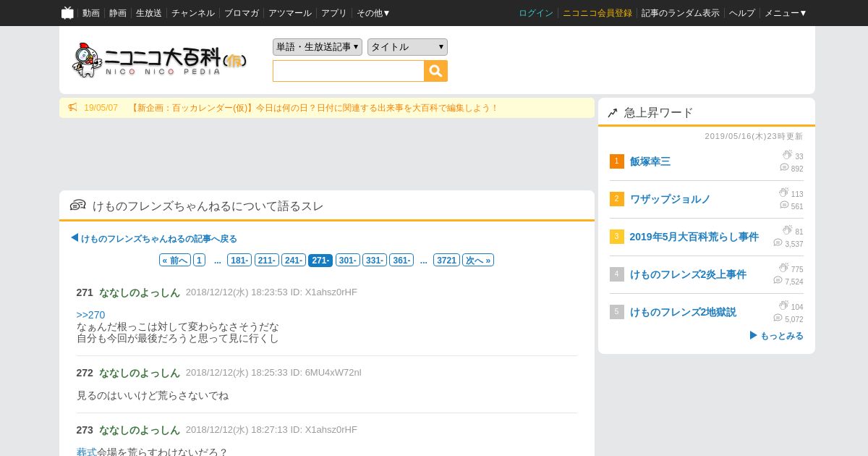Click the speech bubble thread icon
Viewport: 868px width, 456px height.
tap(77, 206)
